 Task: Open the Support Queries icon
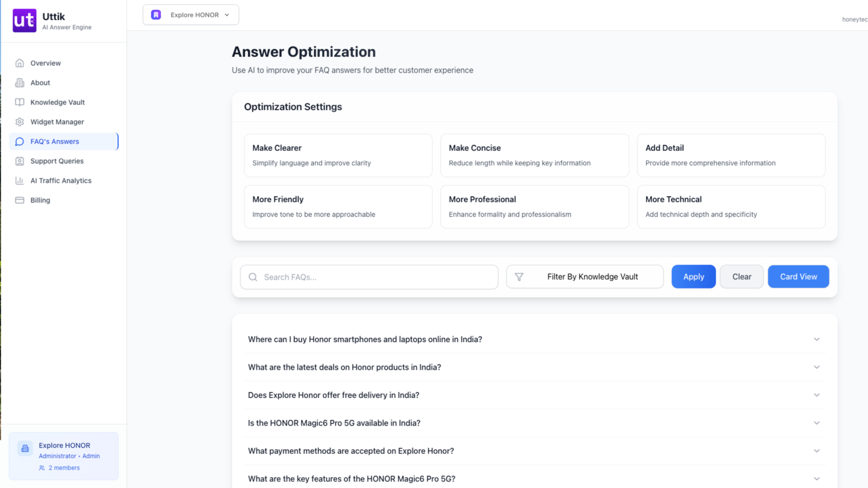(20, 160)
